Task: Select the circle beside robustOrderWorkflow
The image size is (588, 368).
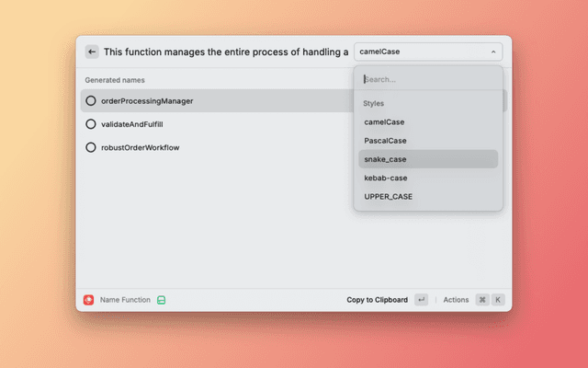Action: coord(91,146)
